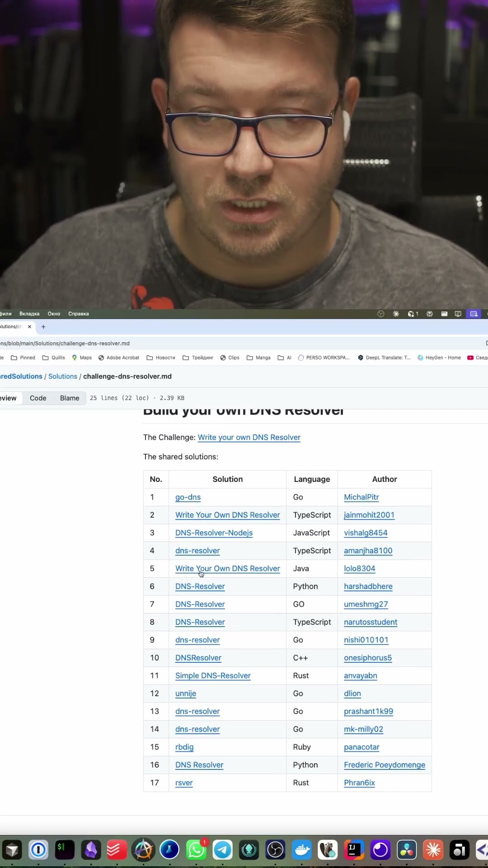488x868 pixels.
Task: Open the rbdig solution link
Action: click(184, 747)
